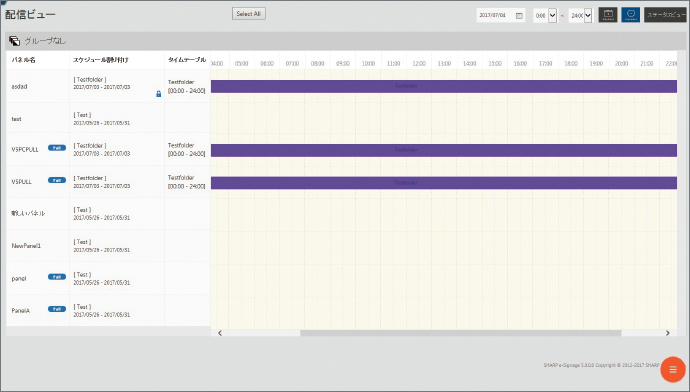Click the timeline scrollbar right arrow

(668, 333)
